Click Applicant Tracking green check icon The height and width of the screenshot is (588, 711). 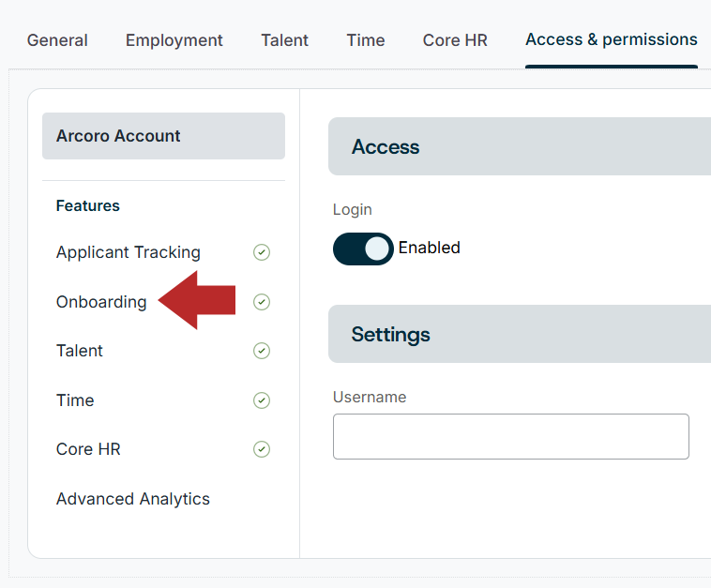coord(262,252)
